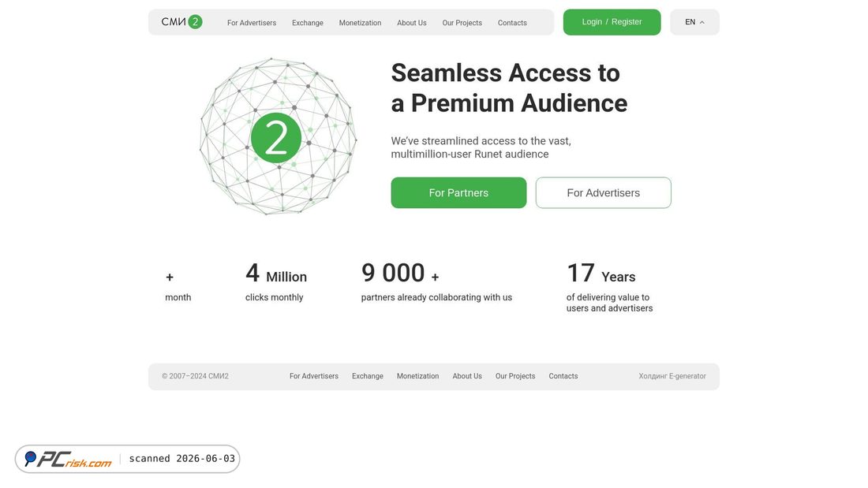Open Exchange in top navigation
868x488 pixels.
pyautogui.click(x=307, y=23)
